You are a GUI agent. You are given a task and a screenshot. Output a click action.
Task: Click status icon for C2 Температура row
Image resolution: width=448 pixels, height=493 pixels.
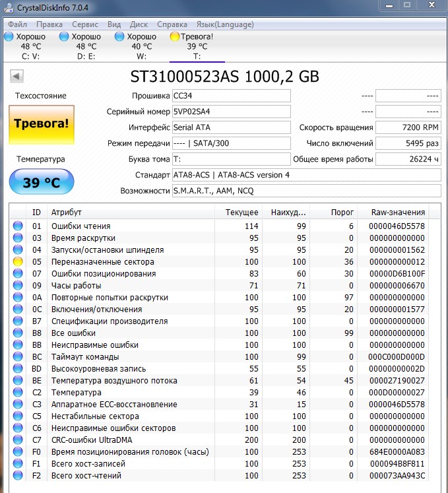[18, 393]
